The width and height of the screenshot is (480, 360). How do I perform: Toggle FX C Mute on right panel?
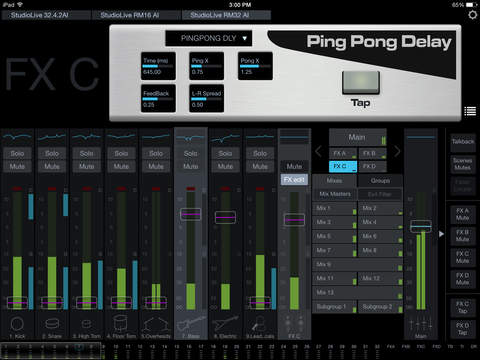[463, 257]
